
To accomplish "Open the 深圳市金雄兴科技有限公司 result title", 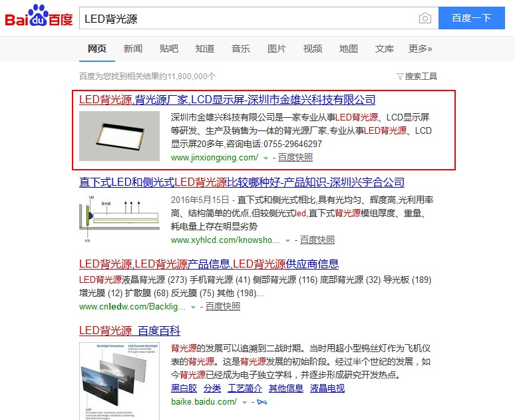I will pyautogui.click(x=227, y=100).
